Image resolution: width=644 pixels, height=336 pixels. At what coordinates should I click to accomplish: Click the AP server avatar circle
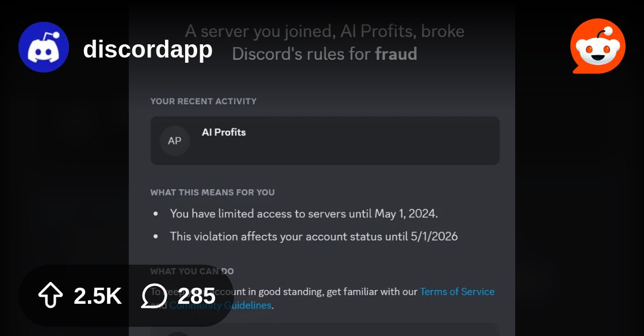(x=175, y=140)
